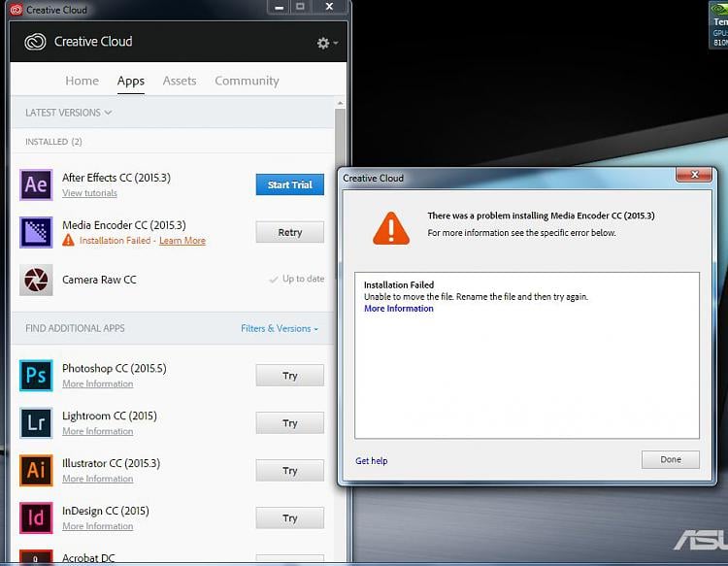728x566 pixels.
Task: Click the "Up to date" status text
Action: tap(303, 279)
